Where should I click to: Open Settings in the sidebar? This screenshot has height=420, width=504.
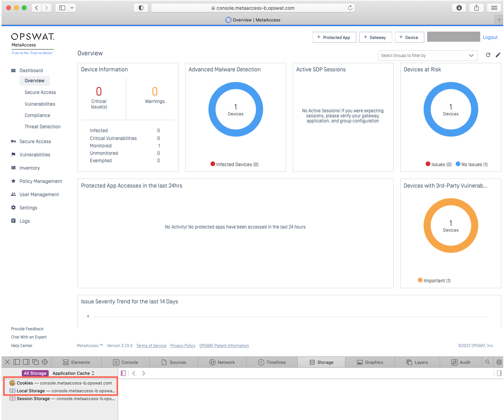[x=24, y=208]
